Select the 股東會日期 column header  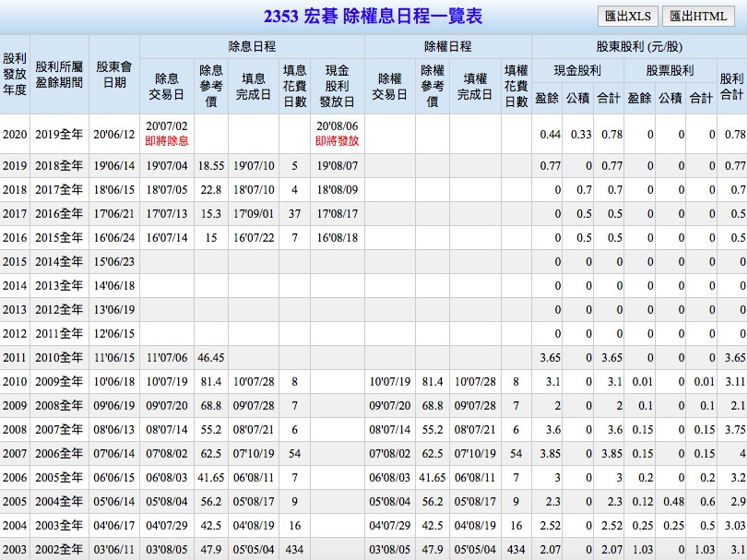pos(114,76)
